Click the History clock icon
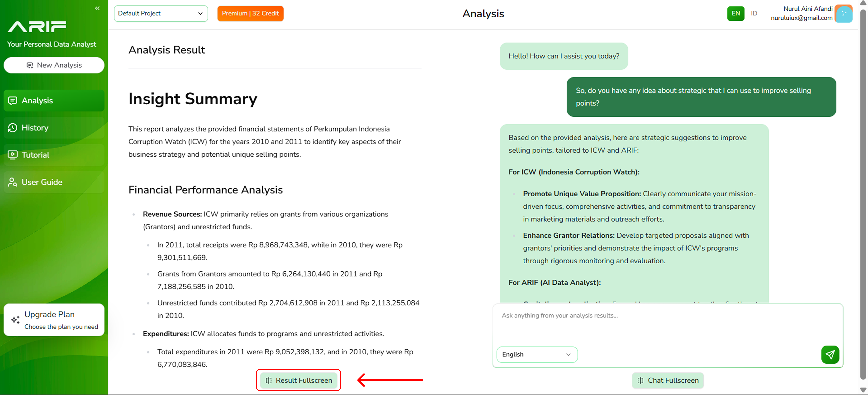This screenshot has width=868, height=395. click(12, 128)
